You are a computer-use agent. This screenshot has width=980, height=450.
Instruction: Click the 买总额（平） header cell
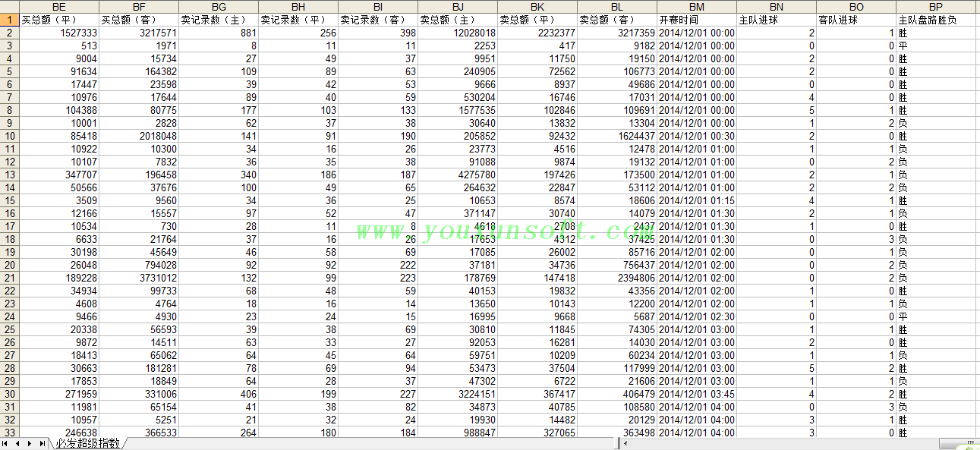point(59,20)
